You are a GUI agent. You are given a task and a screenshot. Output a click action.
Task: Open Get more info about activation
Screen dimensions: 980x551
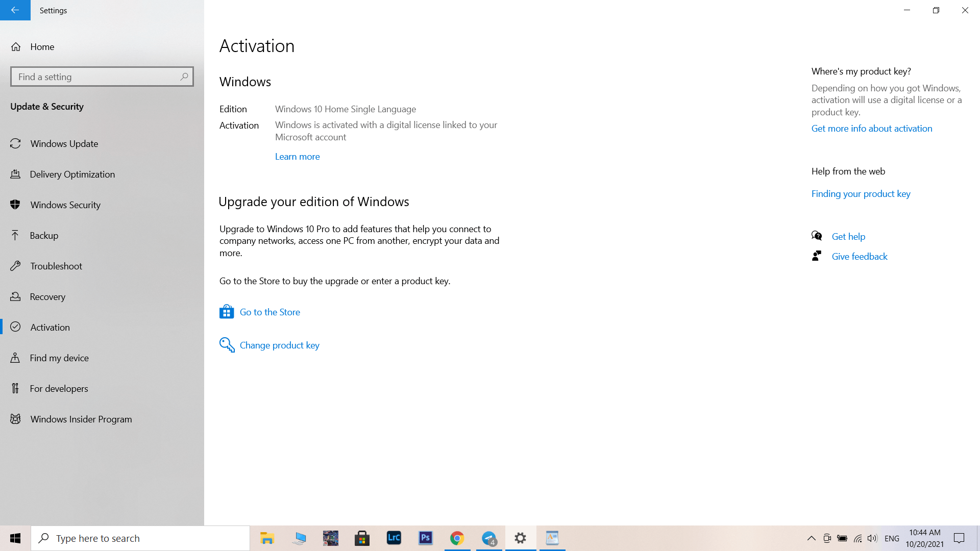pyautogui.click(x=872, y=129)
